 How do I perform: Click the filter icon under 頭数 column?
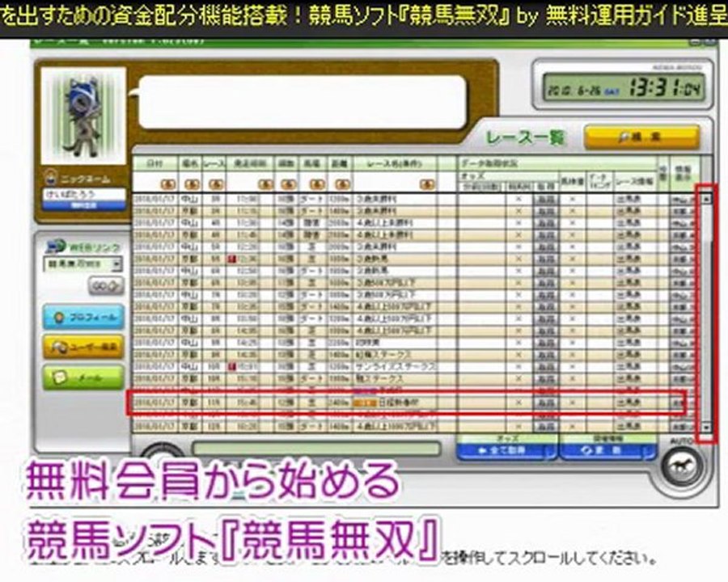click(x=288, y=185)
